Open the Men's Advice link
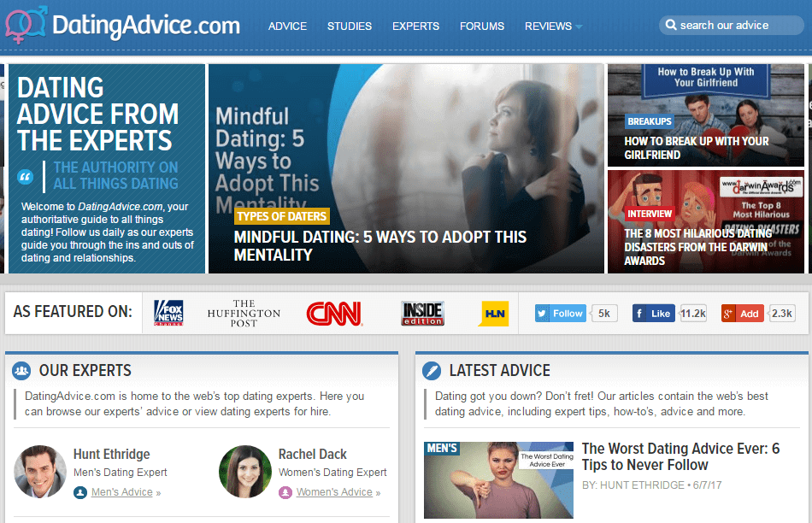The image size is (812, 523). [121, 492]
